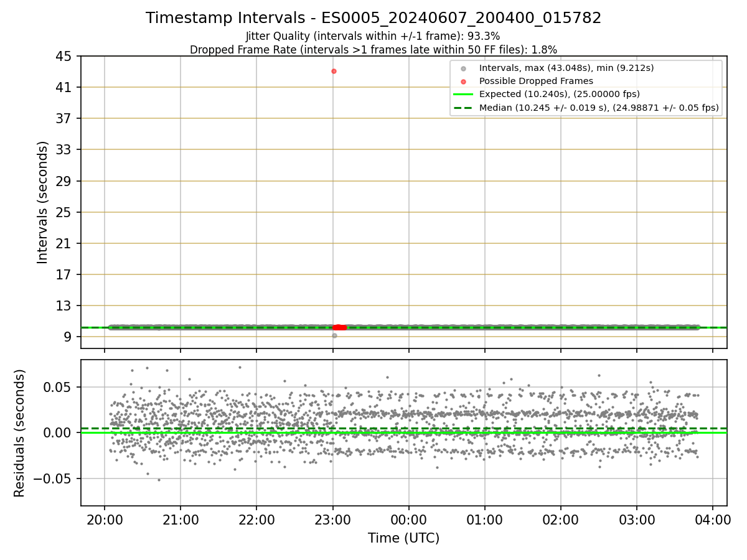Click the red legend marker for Dropped Frames
Viewport: 747px width, 560px height.
(463, 81)
